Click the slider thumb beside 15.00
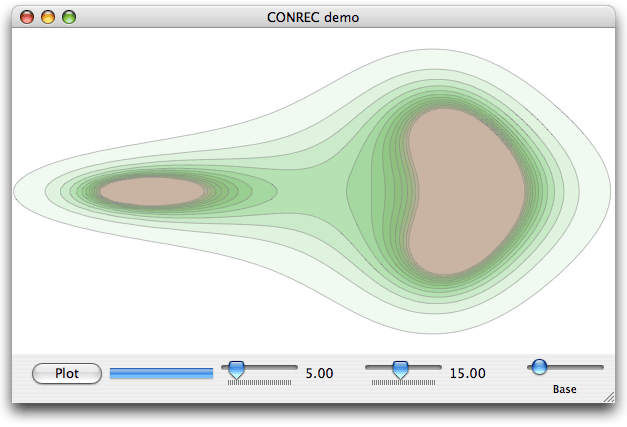This screenshot has height=427, width=627. click(400, 369)
